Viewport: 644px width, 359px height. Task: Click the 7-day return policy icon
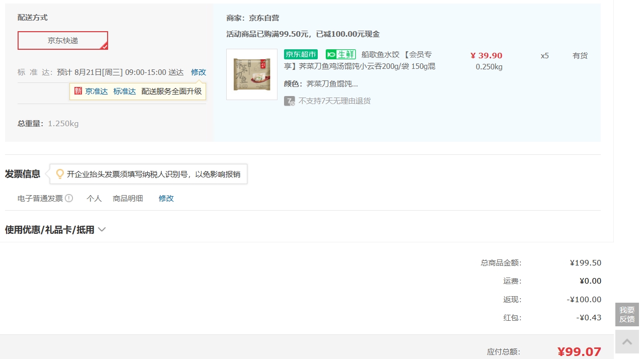[289, 101]
